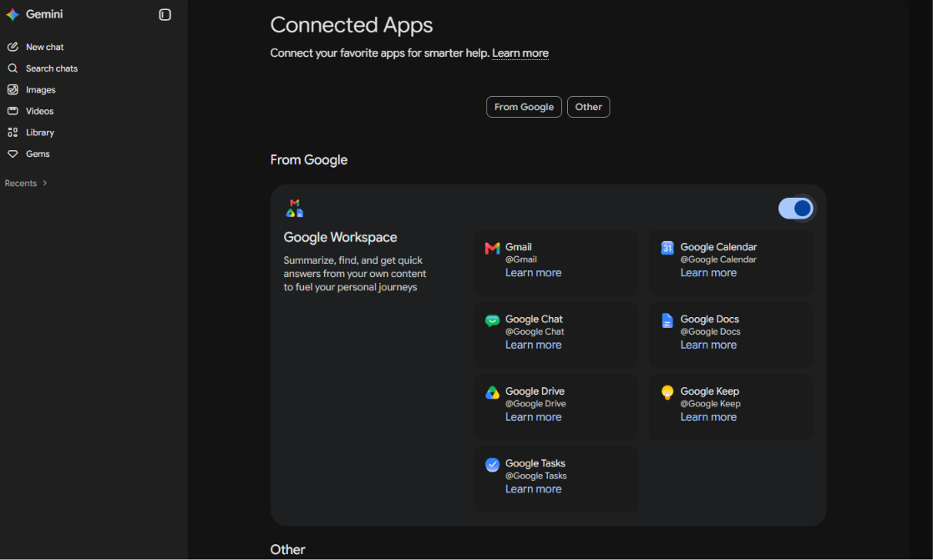Click the Google Keep lightbulb icon

click(667, 392)
